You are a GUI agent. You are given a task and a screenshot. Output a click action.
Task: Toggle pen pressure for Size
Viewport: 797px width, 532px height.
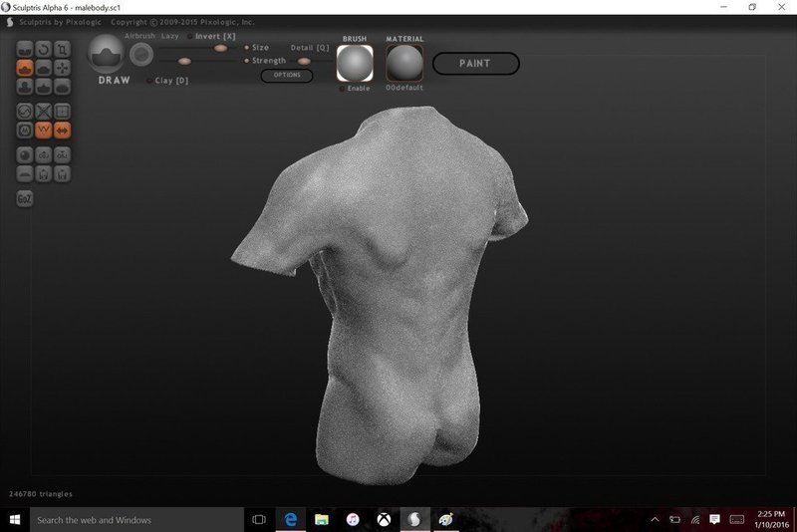[247, 47]
